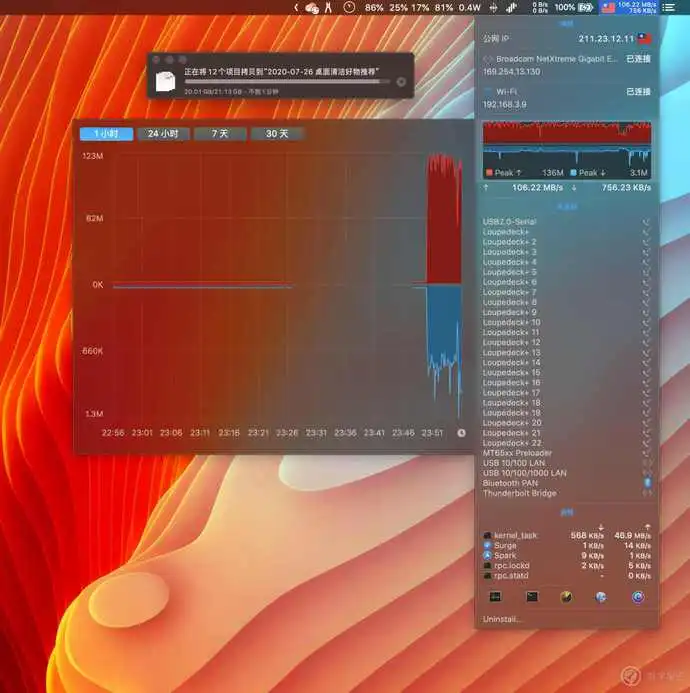Open the globe Network preferences icon
The width and height of the screenshot is (690, 693).
pyautogui.click(x=601, y=597)
